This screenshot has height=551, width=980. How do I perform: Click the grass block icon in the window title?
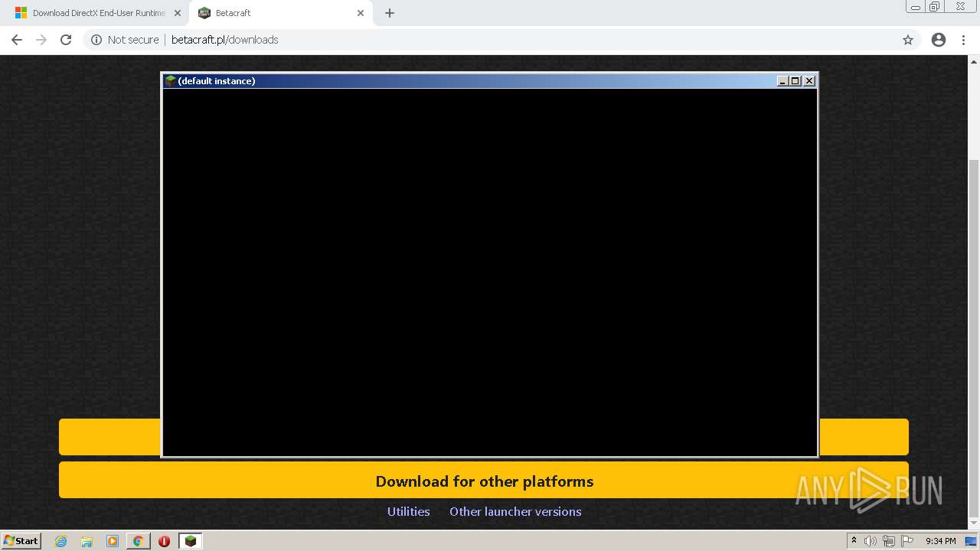click(x=170, y=80)
